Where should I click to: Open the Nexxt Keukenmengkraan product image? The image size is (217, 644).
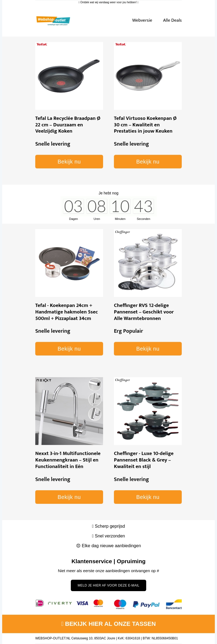pos(69,411)
